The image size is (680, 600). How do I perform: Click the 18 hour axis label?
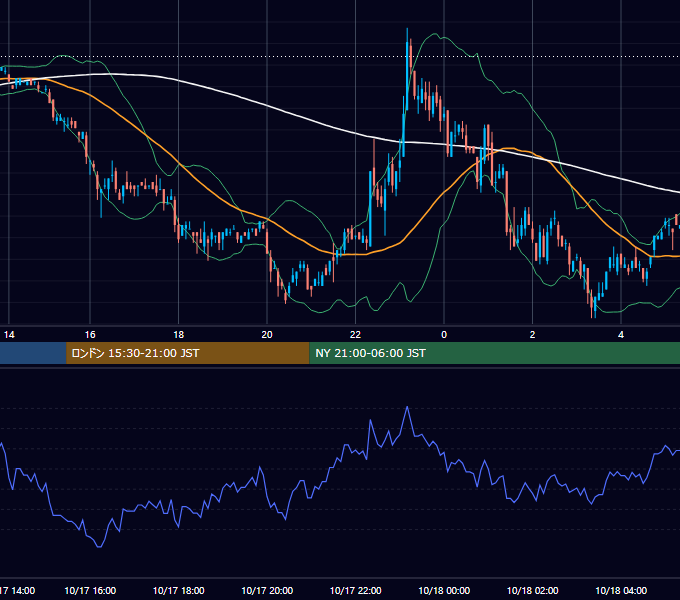click(x=179, y=335)
